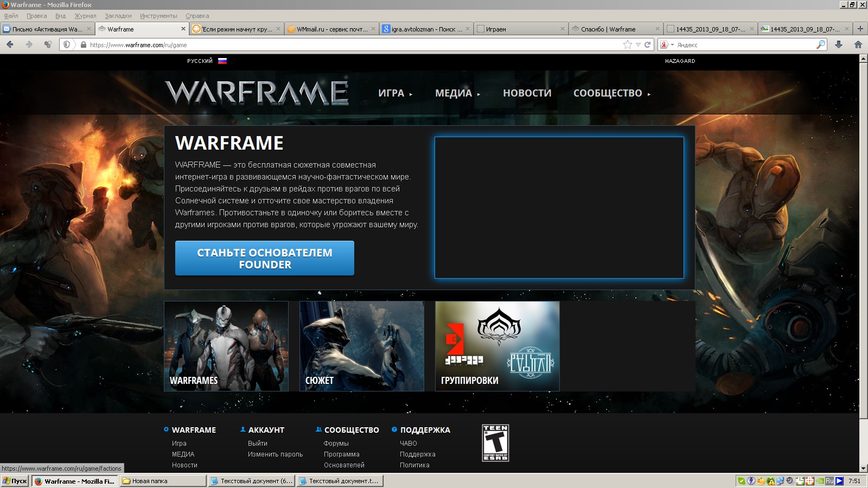Click the ESRB Teen rating badge
Image resolution: width=868 pixels, height=488 pixels.
point(495,443)
